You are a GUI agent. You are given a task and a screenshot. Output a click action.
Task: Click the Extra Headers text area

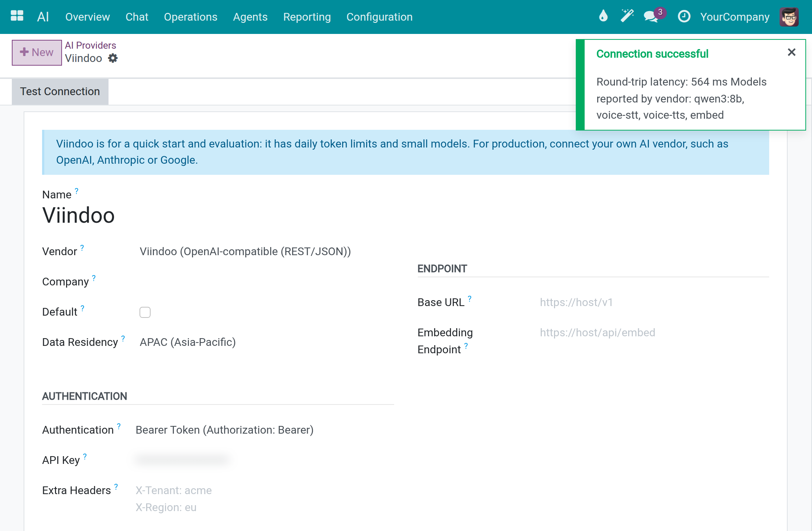pyautogui.click(x=265, y=499)
